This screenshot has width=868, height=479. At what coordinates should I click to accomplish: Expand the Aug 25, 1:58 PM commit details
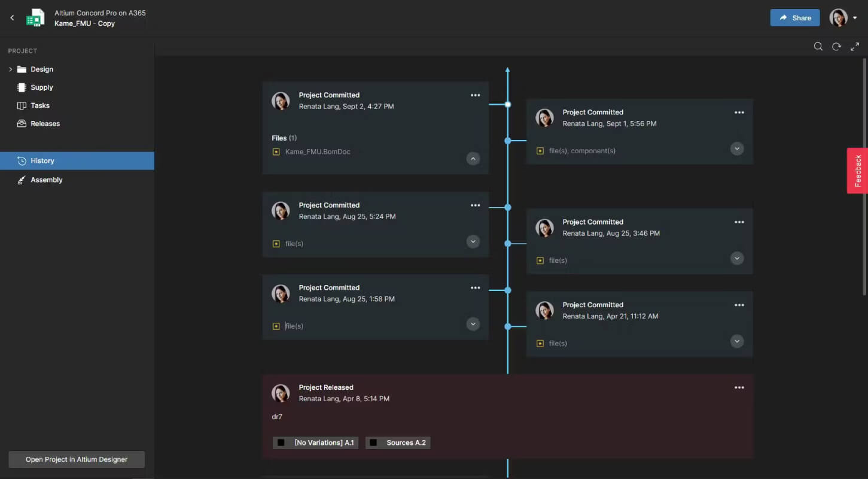[x=473, y=324]
